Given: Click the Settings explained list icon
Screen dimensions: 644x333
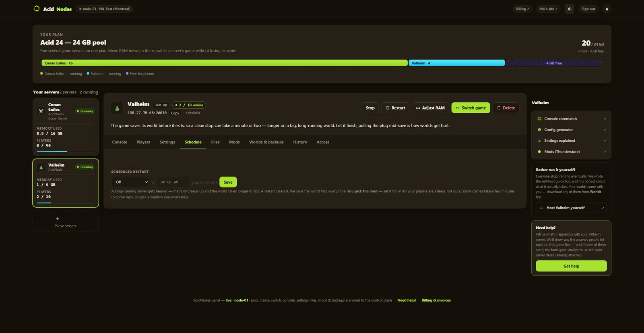Looking at the screenshot, I should tap(539, 141).
